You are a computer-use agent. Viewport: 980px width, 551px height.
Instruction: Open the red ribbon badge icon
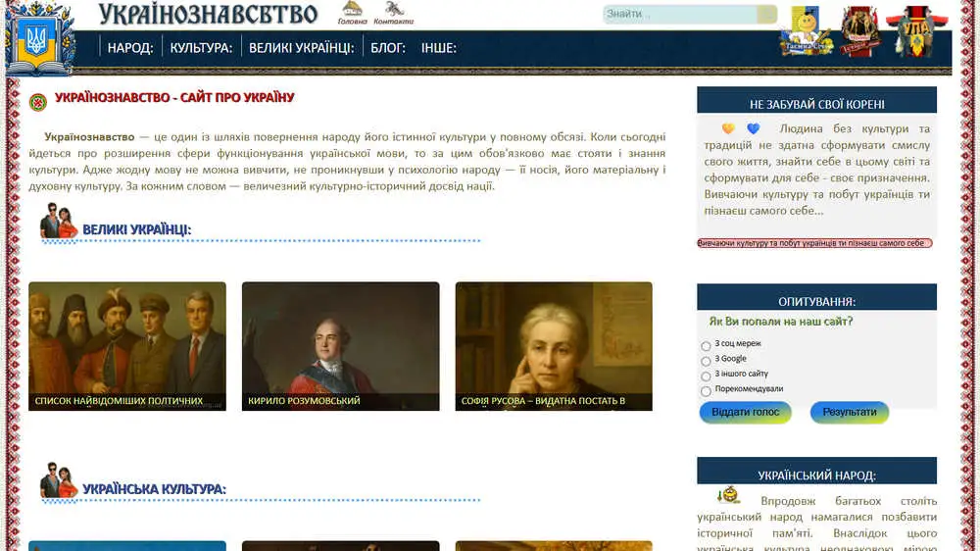(860, 31)
